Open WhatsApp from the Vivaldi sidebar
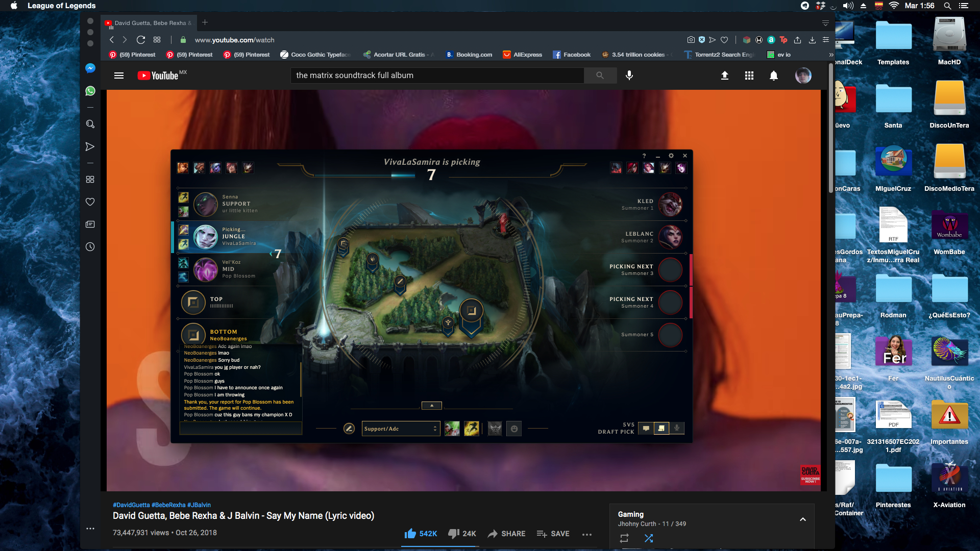Viewport: 980px width, 551px height. pos(90,91)
